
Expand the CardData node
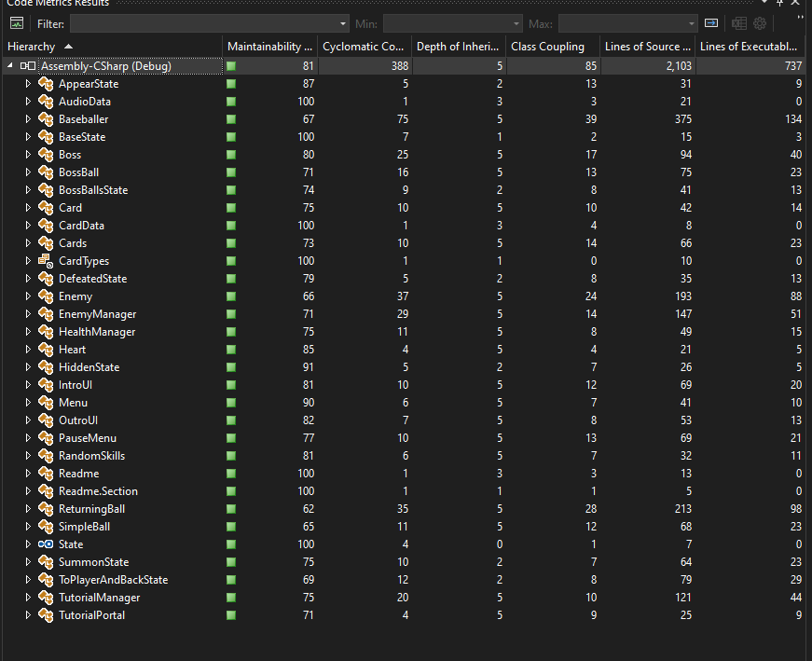click(x=28, y=226)
